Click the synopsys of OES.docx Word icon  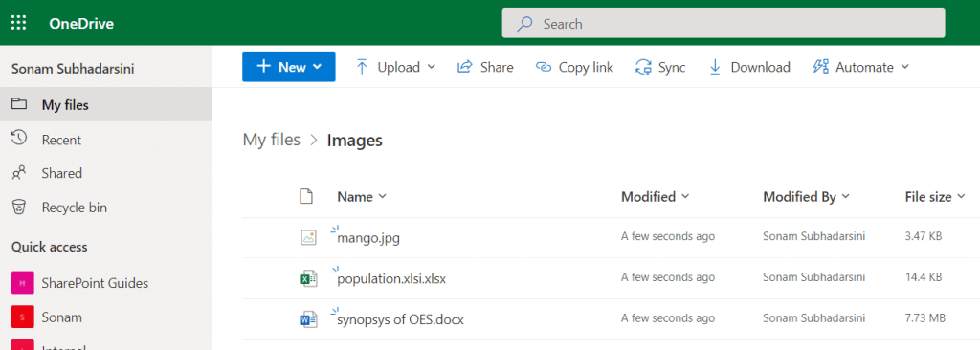click(308, 319)
